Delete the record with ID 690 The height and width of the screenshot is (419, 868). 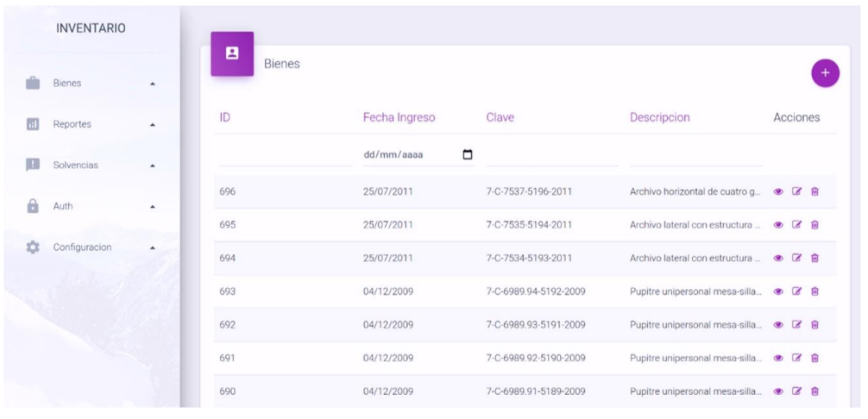pos(815,391)
